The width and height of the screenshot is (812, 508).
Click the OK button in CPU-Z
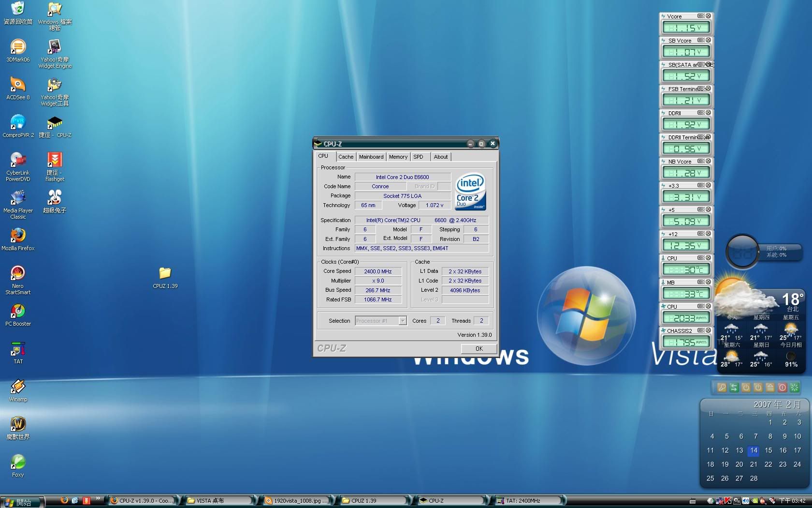[478, 348]
